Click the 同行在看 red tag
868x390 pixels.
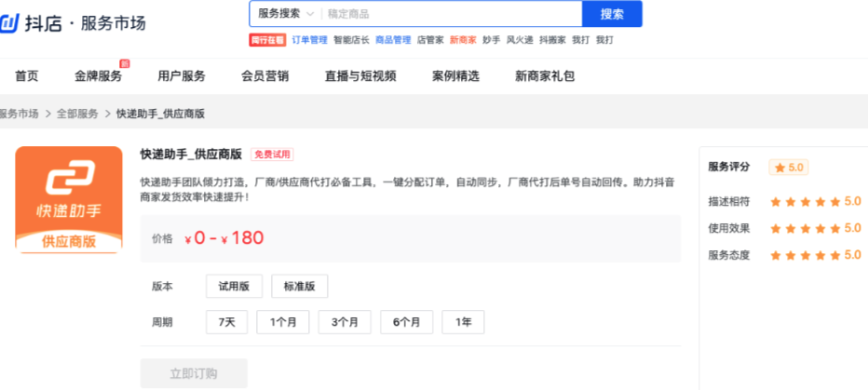click(x=267, y=40)
